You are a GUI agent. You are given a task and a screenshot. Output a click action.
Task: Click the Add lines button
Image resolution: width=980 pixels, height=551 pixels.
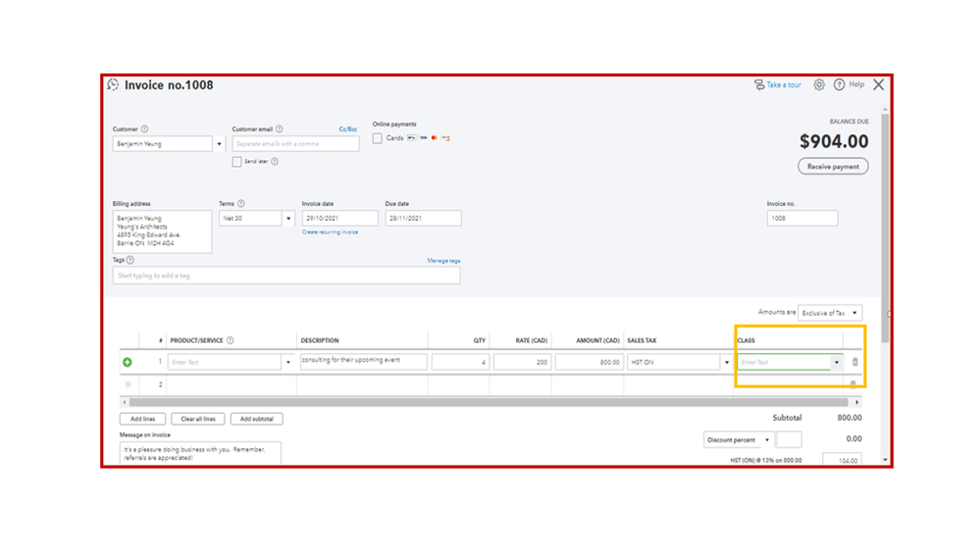tap(142, 420)
